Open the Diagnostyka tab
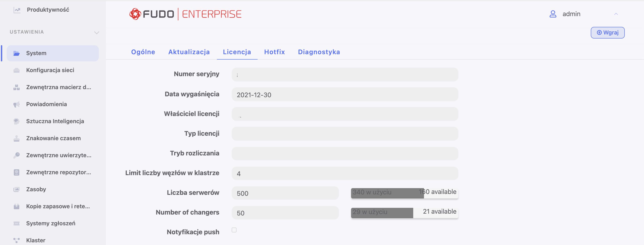 click(319, 52)
